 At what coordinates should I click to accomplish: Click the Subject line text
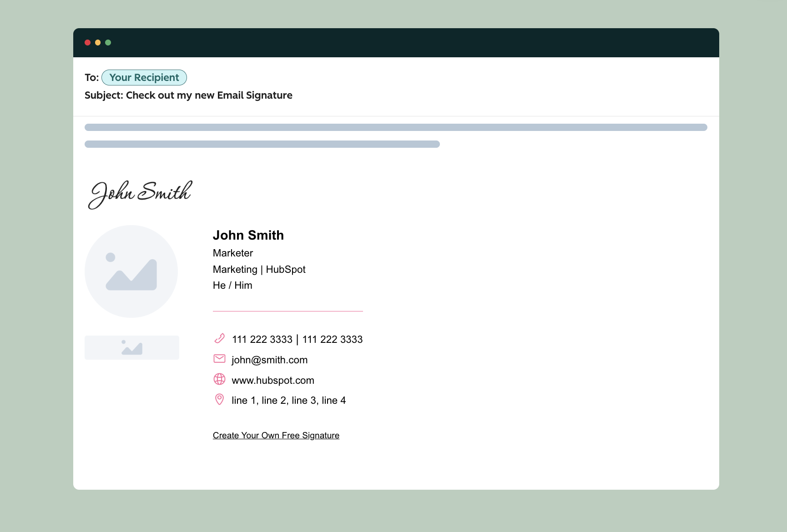tap(188, 95)
